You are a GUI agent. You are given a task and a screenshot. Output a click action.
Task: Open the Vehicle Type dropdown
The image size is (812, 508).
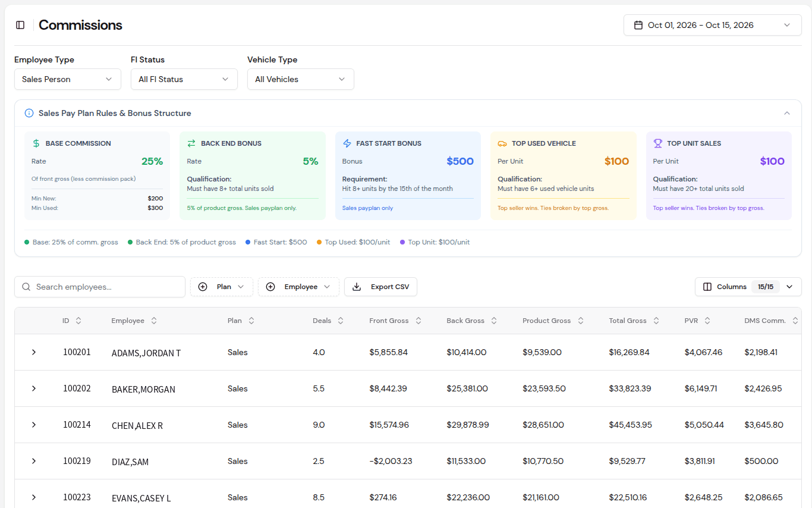point(301,79)
